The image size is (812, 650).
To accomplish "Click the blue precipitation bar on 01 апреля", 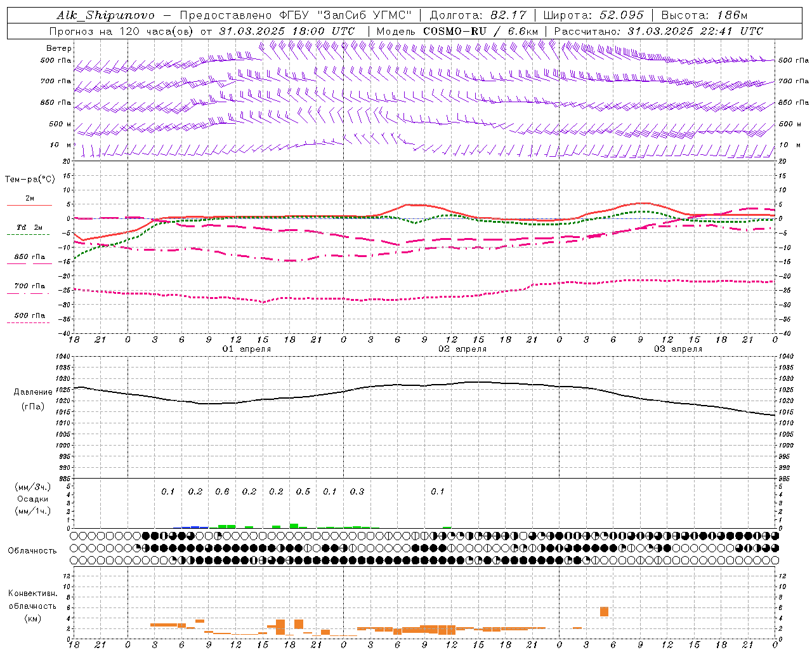I will click(195, 527).
